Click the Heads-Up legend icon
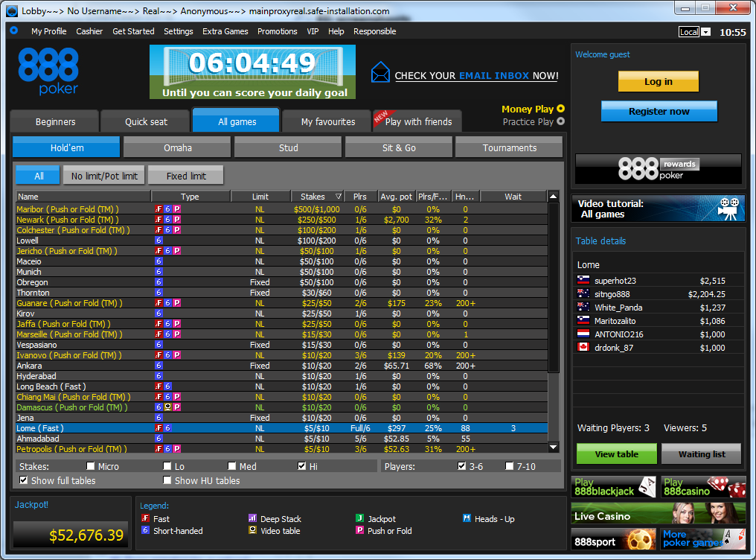Screen dimensions: 756x560 (x=467, y=518)
